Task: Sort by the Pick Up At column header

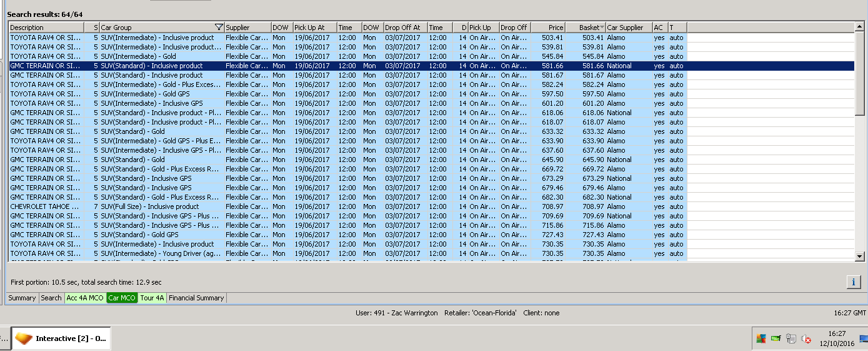Action: click(314, 28)
